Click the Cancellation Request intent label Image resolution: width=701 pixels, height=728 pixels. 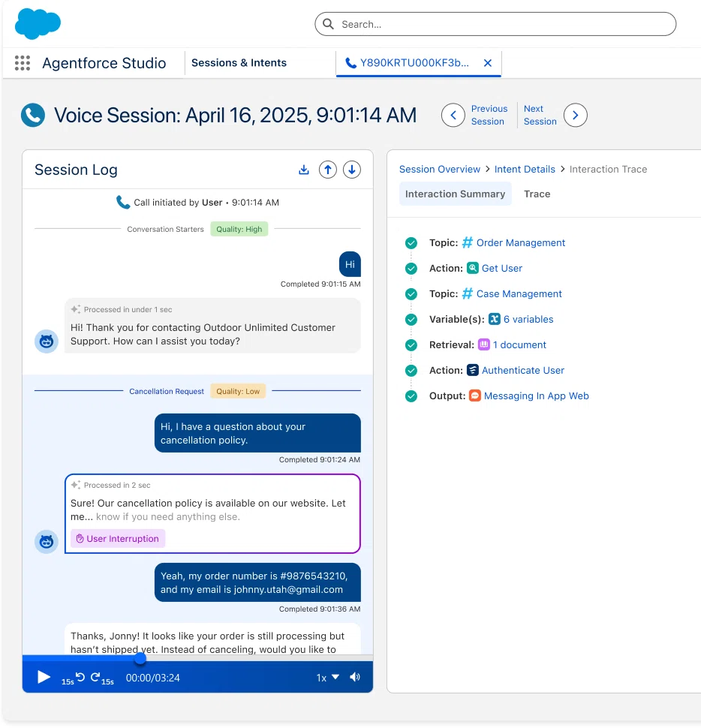[x=166, y=391]
